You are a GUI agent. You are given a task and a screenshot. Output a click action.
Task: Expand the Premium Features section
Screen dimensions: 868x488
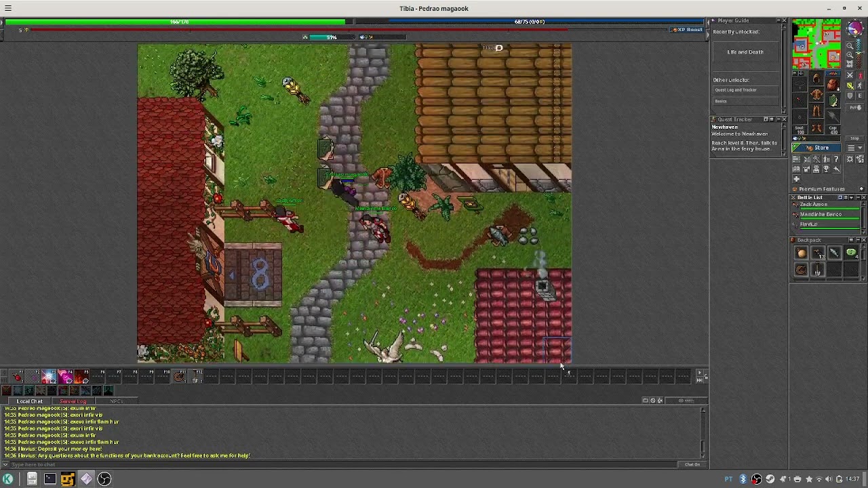pyautogui.click(x=861, y=189)
